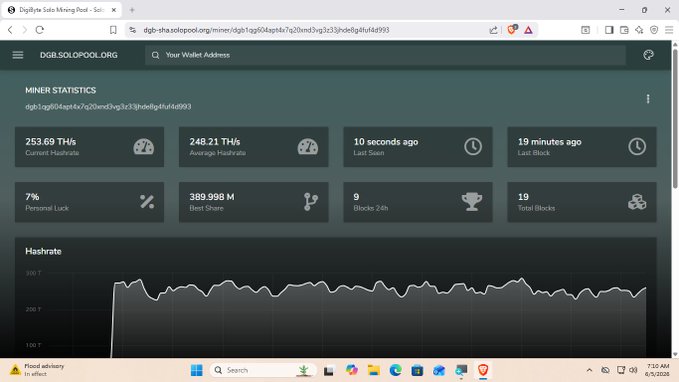Select the 253.69 TH/s current hashrate value

[x=51, y=142]
